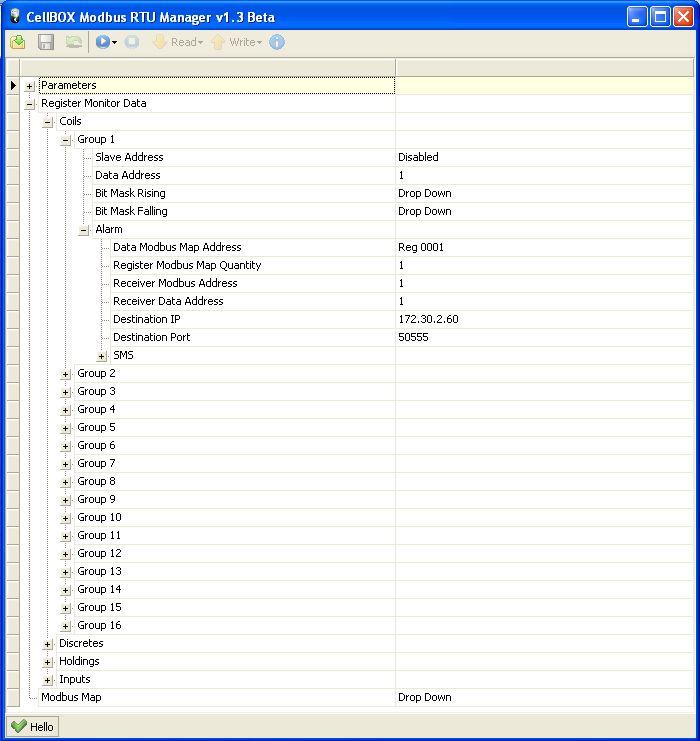
Task: Expand Group 11
Action: coord(66,536)
